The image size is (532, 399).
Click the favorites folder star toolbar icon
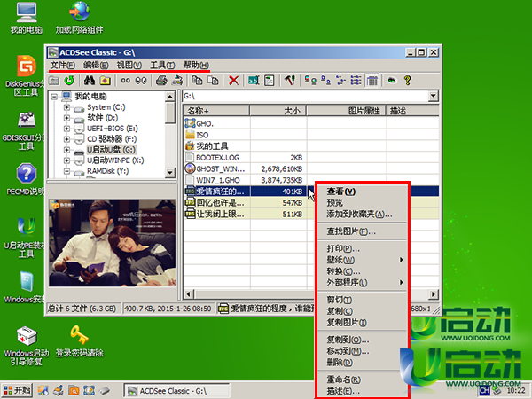pyautogui.click(x=106, y=81)
